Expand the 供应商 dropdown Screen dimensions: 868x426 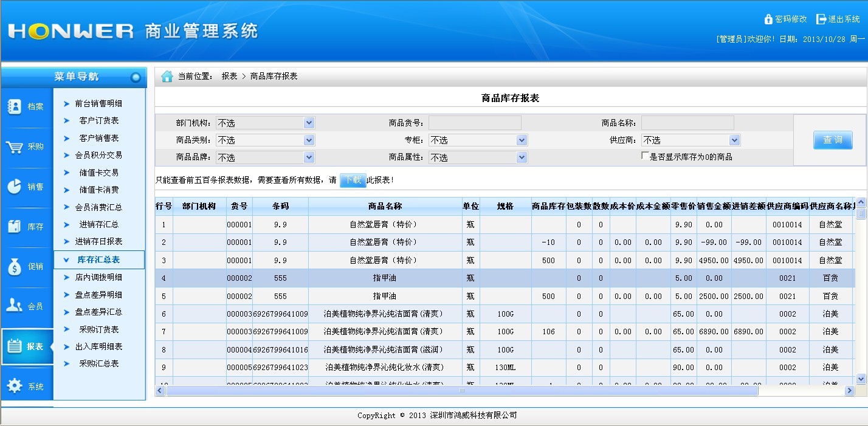(734, 140)
